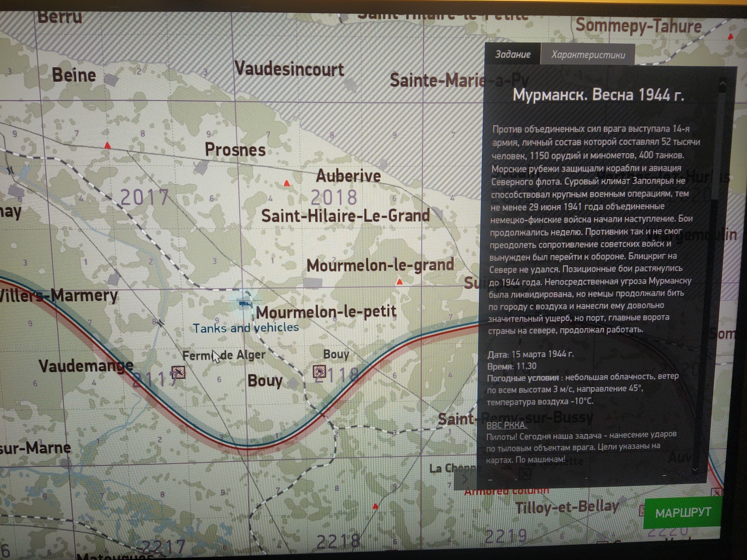The height and width of the screenshot is (560, 747).
Task: Click the bridge symbol near Villers-Marmery
Action: (161, 323)
